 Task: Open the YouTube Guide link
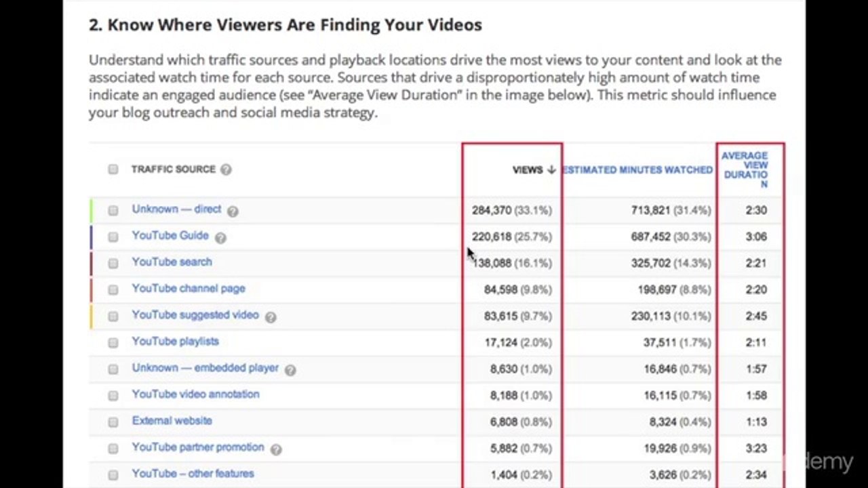[x=170, y=236]
